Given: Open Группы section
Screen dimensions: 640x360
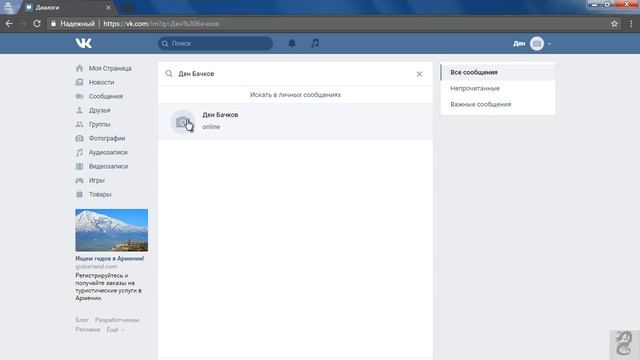Looking at the screenshot, I should (x=100, y=124).
